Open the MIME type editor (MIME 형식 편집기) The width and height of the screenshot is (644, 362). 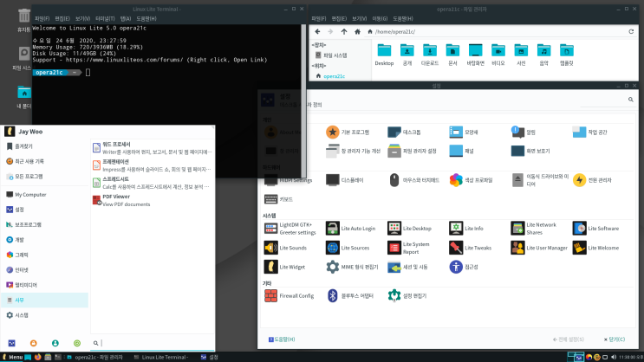click(352, 267)
